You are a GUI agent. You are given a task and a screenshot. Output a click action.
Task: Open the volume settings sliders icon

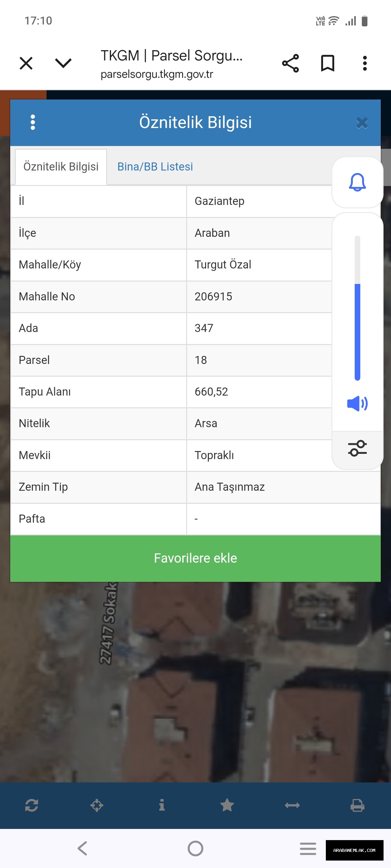tap(357, 448)
